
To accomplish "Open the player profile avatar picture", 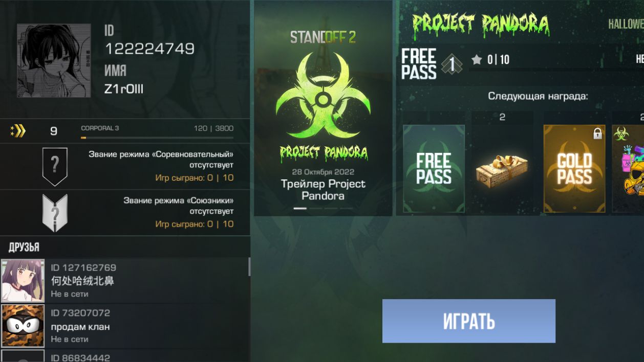I will point(54,60).
